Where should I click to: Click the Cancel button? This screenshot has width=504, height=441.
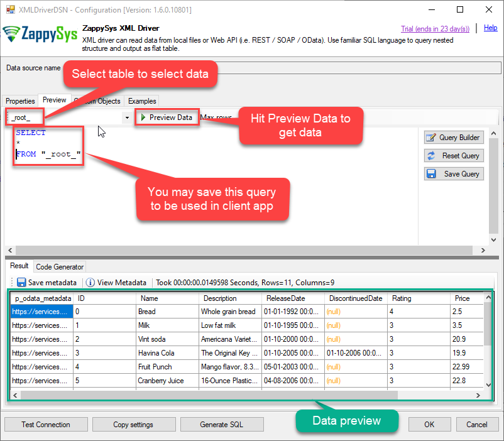(x=477, y=425)
